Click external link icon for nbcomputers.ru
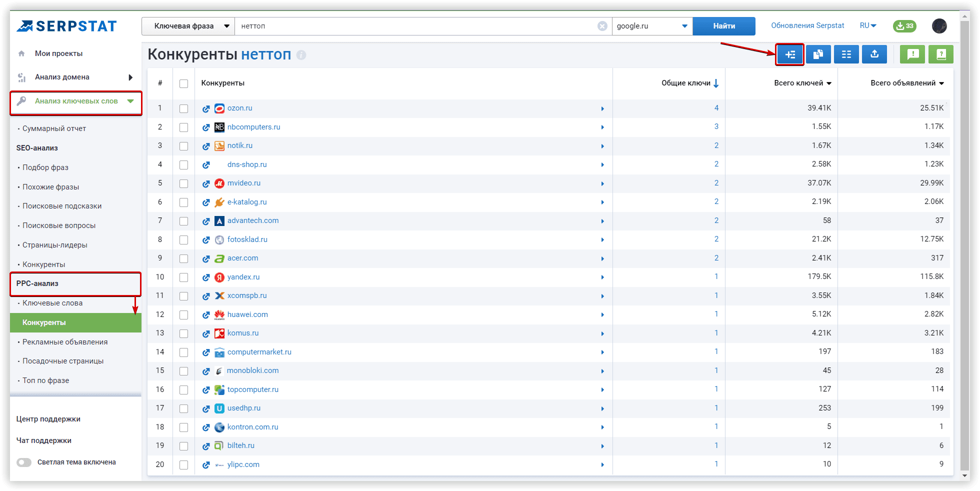 [206, 127]
